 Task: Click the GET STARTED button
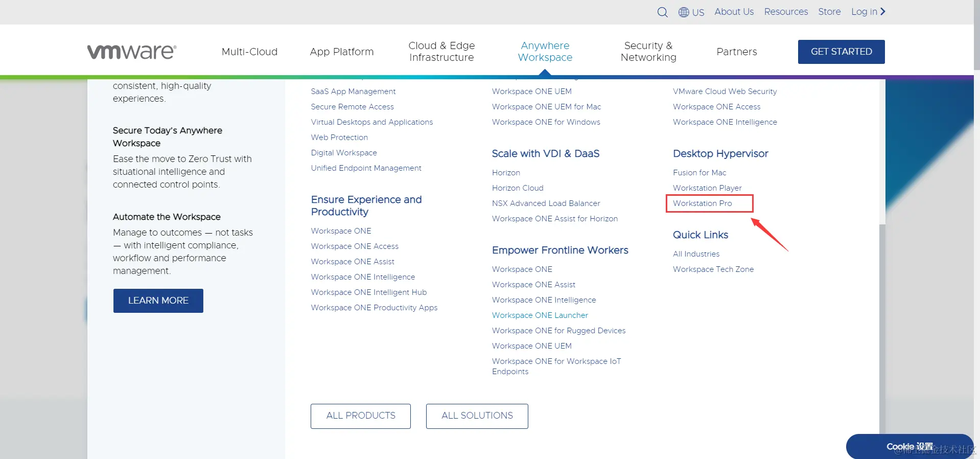tap(841, 52)
